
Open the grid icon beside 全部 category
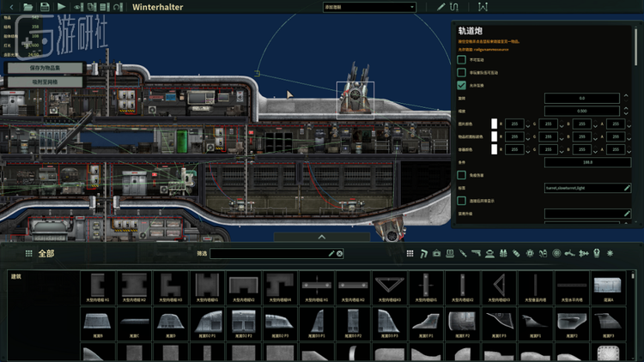(x=28, y=254)
